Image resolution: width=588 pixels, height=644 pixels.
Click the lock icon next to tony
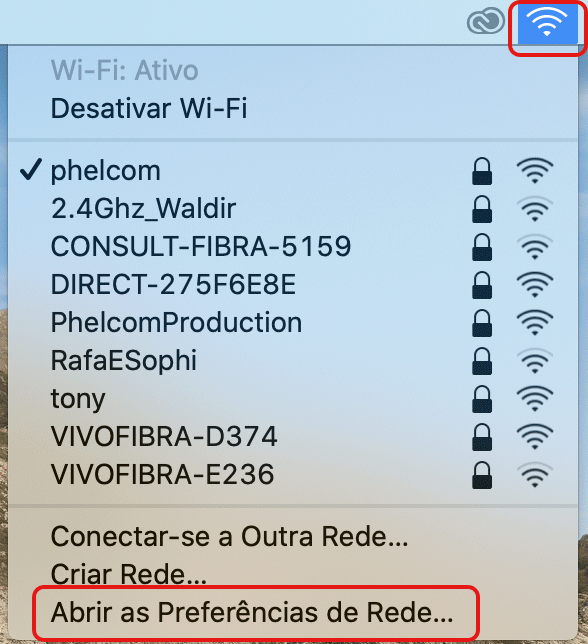pyautogui.click(x=482, y=399)
